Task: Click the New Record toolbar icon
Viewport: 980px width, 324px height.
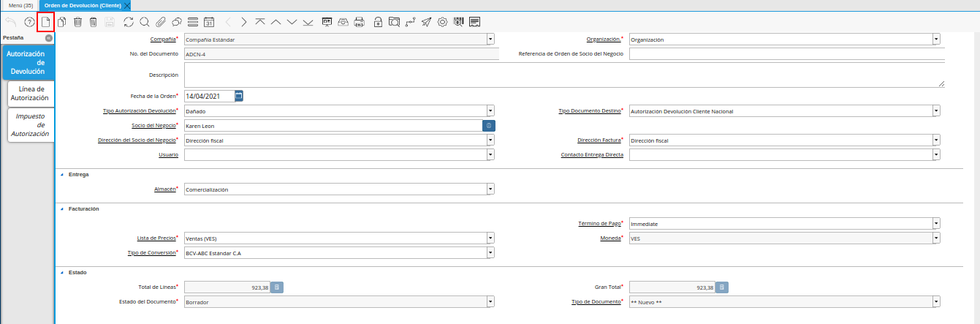Action: coord(46,22)
